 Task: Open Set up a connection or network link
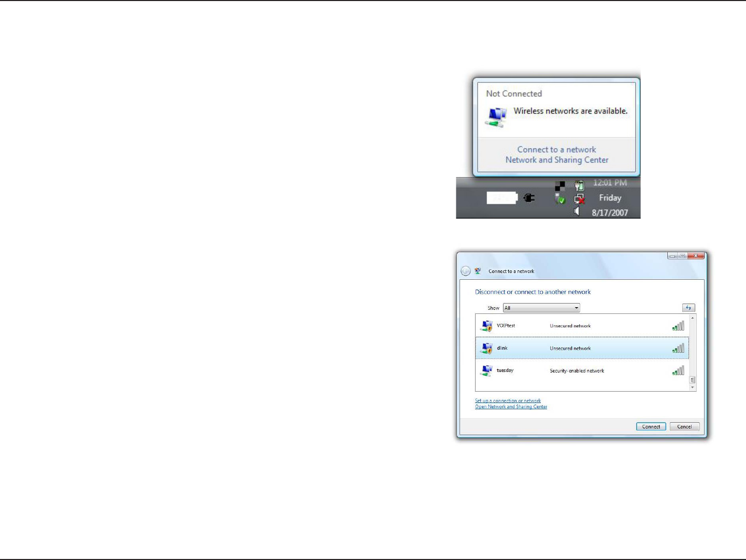[x=508, y=400]
